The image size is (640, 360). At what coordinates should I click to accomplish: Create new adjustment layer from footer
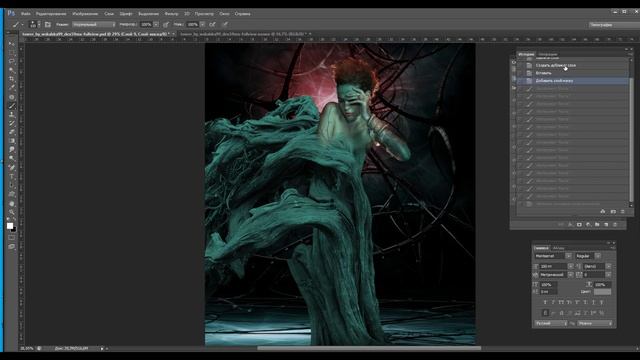(x=588, y=224)
